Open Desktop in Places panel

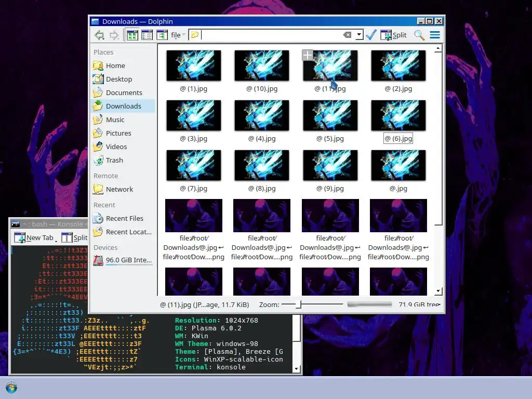click(x=123, y=79)
